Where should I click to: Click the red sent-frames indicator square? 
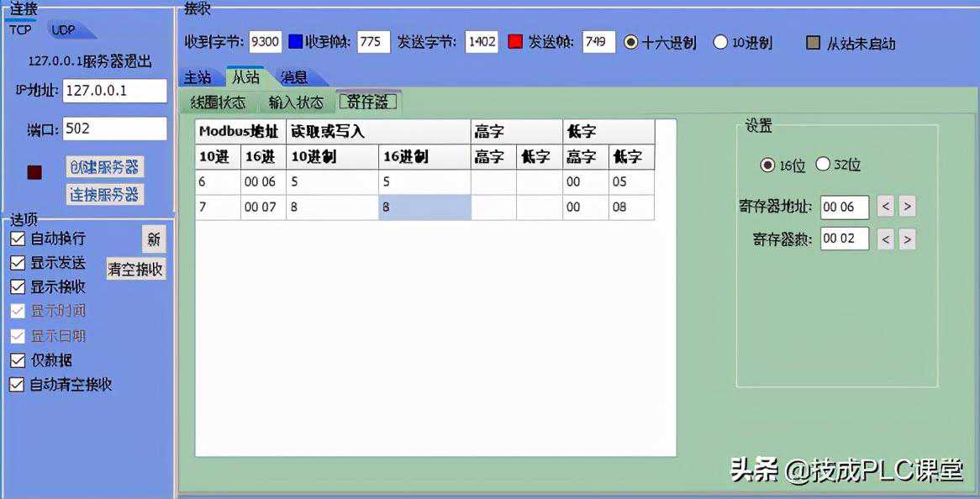[x=516, y=42]
